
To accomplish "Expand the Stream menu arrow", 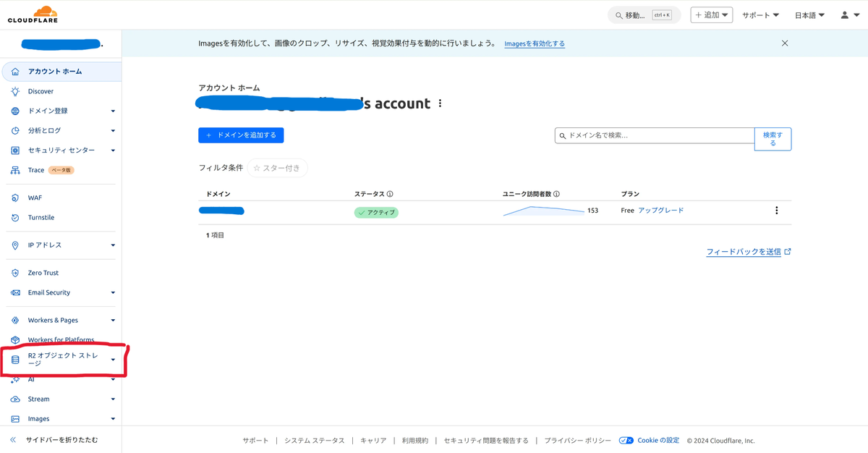I will pyautogui.click(x=113, y=399).
